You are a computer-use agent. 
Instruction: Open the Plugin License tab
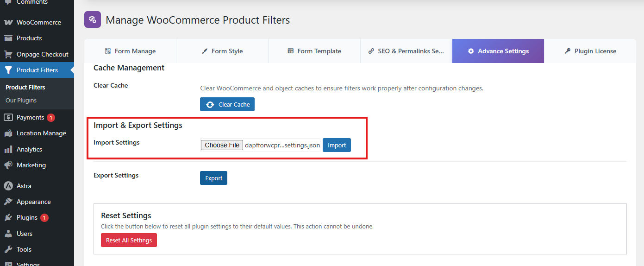[590, 51]
